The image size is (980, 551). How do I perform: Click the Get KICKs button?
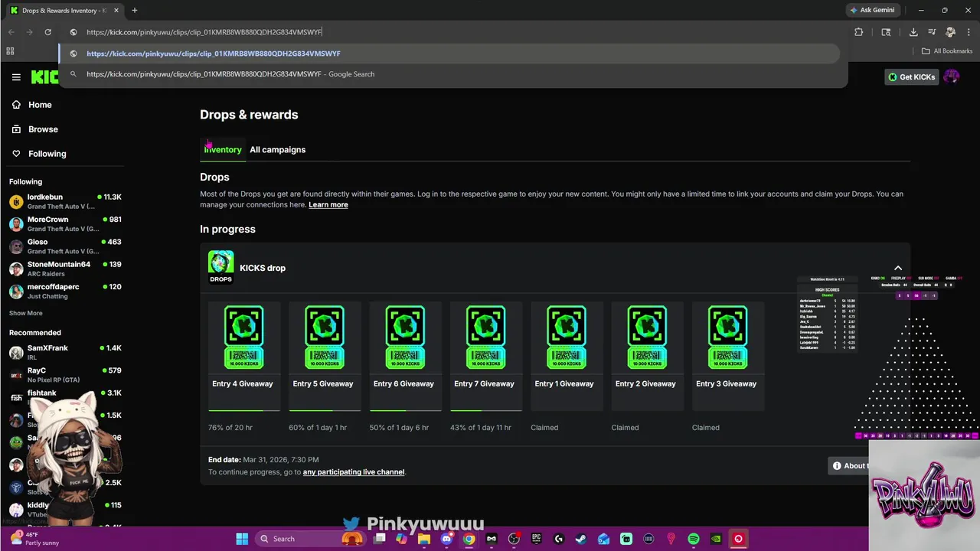[911, 77]
